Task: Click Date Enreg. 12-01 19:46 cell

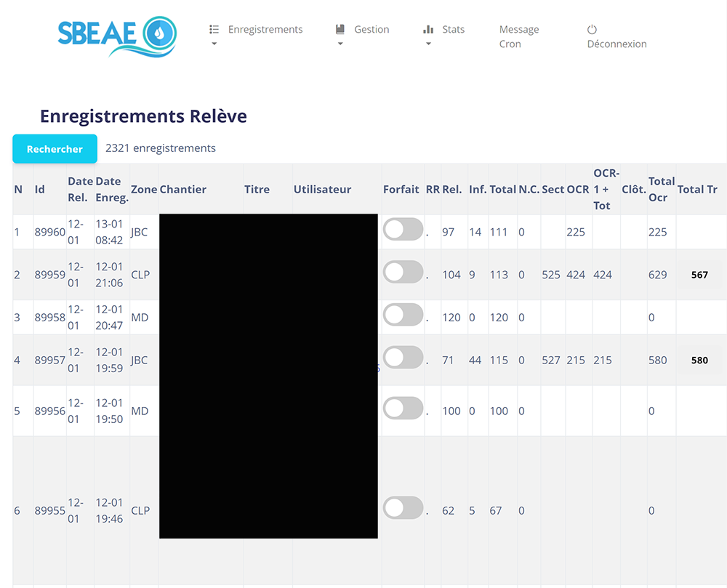Action: 109,511
